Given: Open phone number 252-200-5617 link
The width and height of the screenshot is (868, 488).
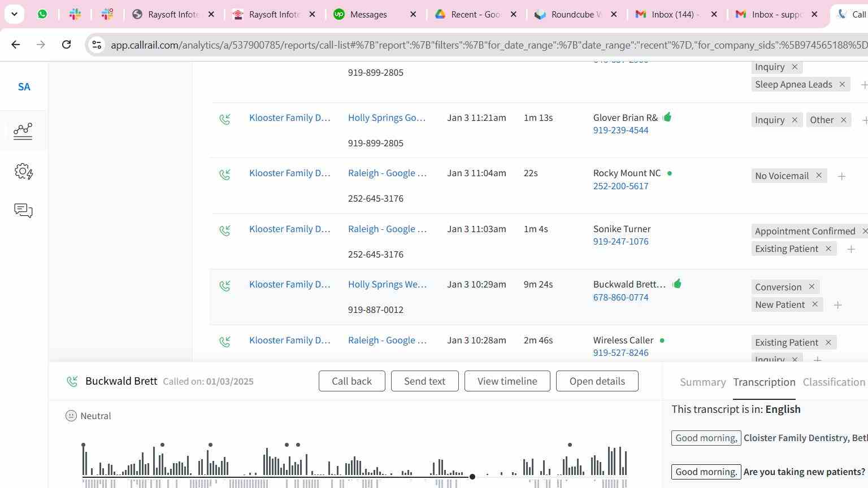Looking at the screenshot, I should [620, 186].
